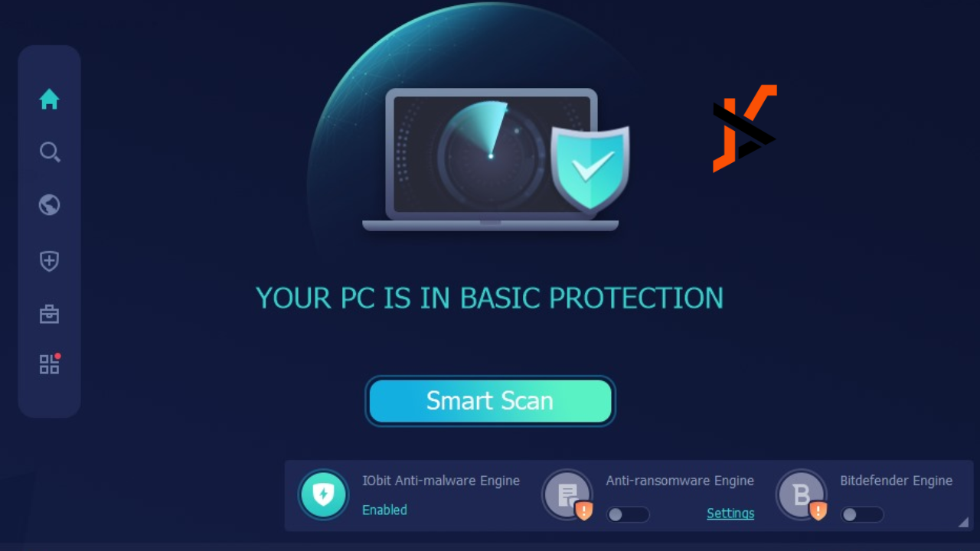Open the Scan magnifier section
This screenshot has height=551, width=980.
coord(50,152)
